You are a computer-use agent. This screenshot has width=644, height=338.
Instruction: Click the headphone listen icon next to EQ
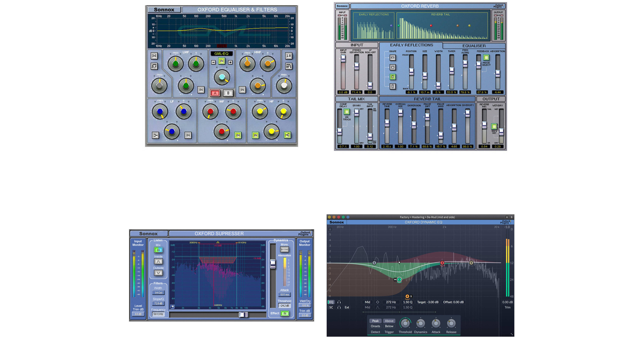(339, 302)
